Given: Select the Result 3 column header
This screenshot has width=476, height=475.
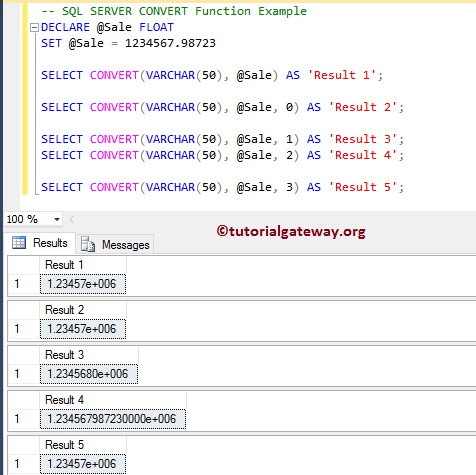Looking at the screenshot, I should [x=89, y=355].
